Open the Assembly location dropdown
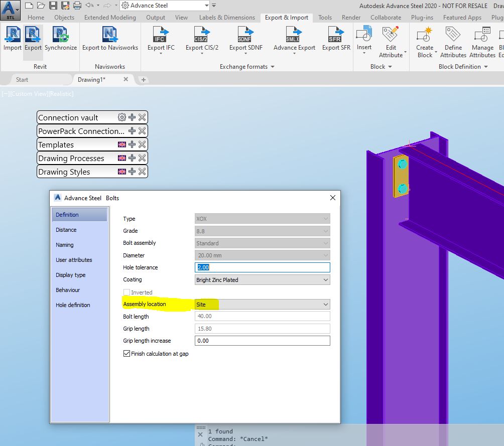The width and height of the screenshot is (504, 446). [x=326, y=304]
